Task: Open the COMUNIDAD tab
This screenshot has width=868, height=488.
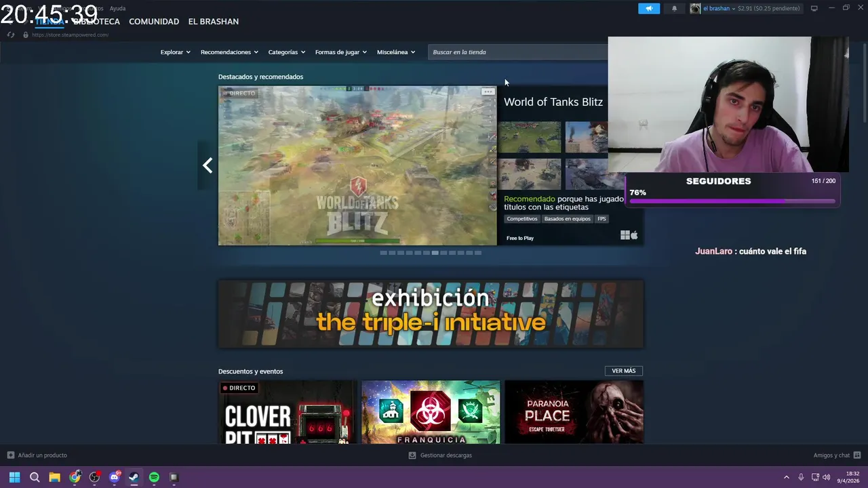Action: (154, 22)
